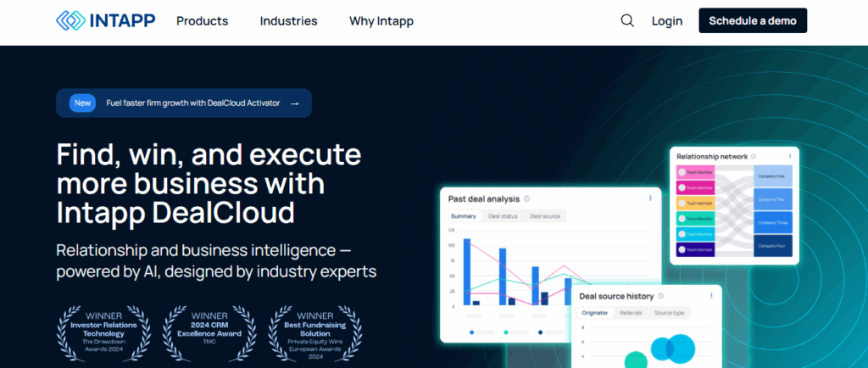The width and height of the screenshot is (868, 368).
Task: Click the tallest blue bar in the chart
Action: coord(467,271)
